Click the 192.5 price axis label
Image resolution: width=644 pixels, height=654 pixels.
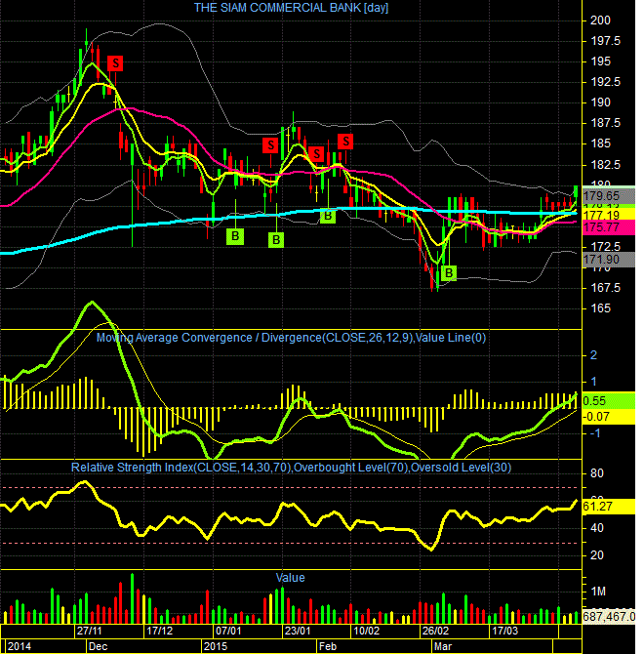pos(606,82)
